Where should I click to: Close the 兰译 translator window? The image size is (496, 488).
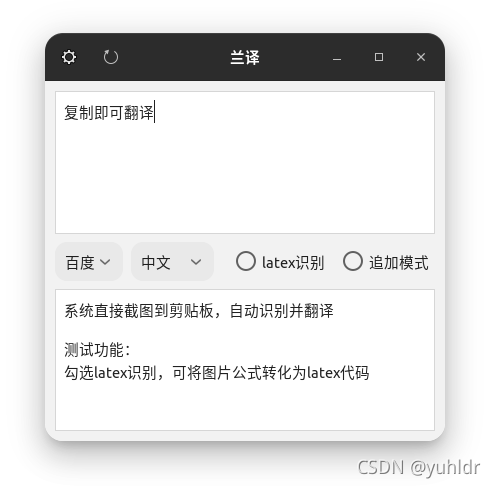pos(421,57)
